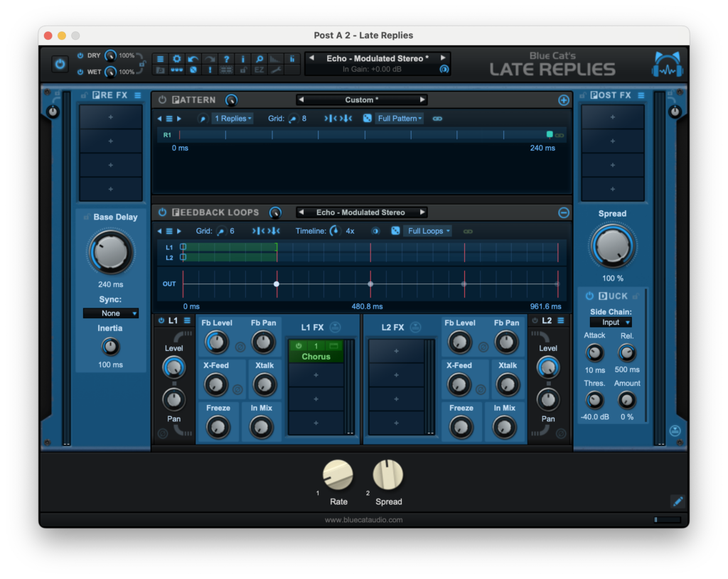Bypass the Chorus effect in L1 FX

[x=299, y=346]
